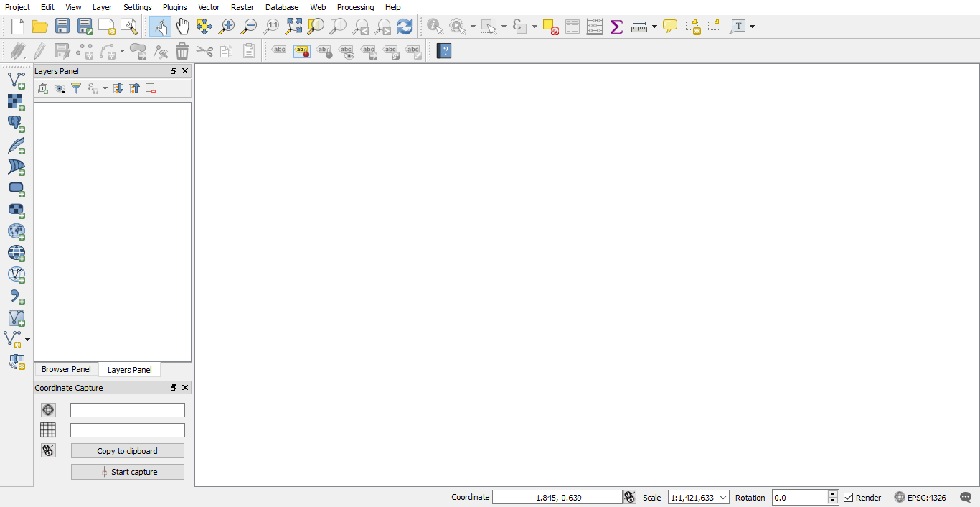The width and height of the screenshot is (980, 507).
Task: Click Collapse All in Layers Panel
Action: pyautogui.click(x=134, y=88)
